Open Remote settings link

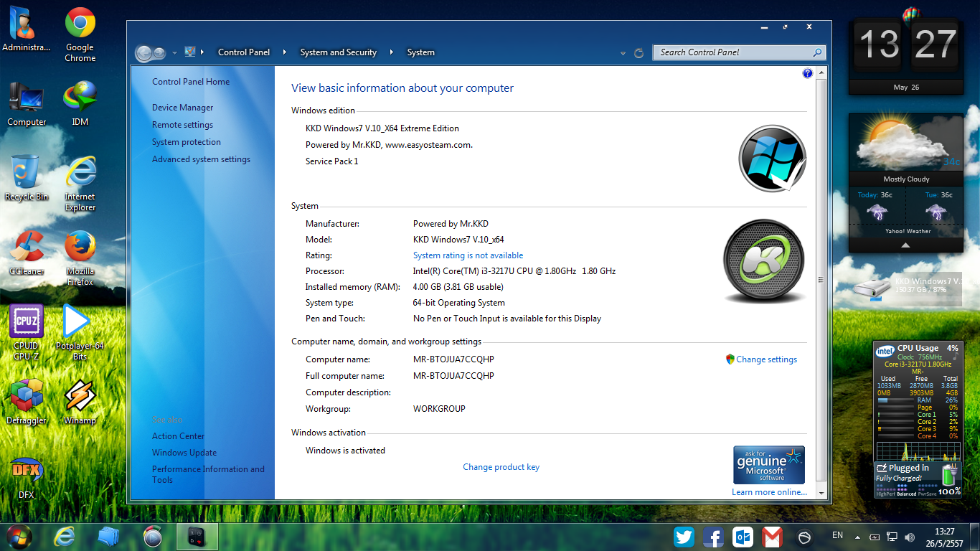(182, 125)
